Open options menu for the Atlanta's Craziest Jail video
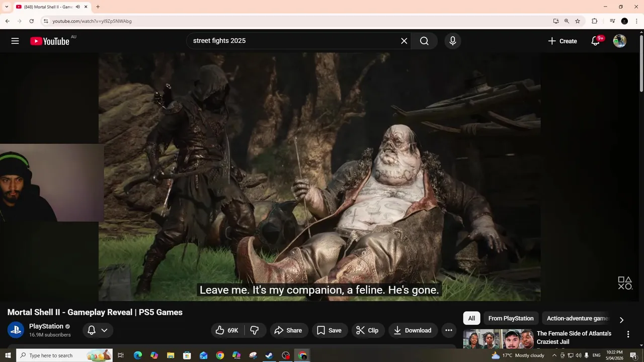This screenshot has height=362, width=644. (628, 334)
